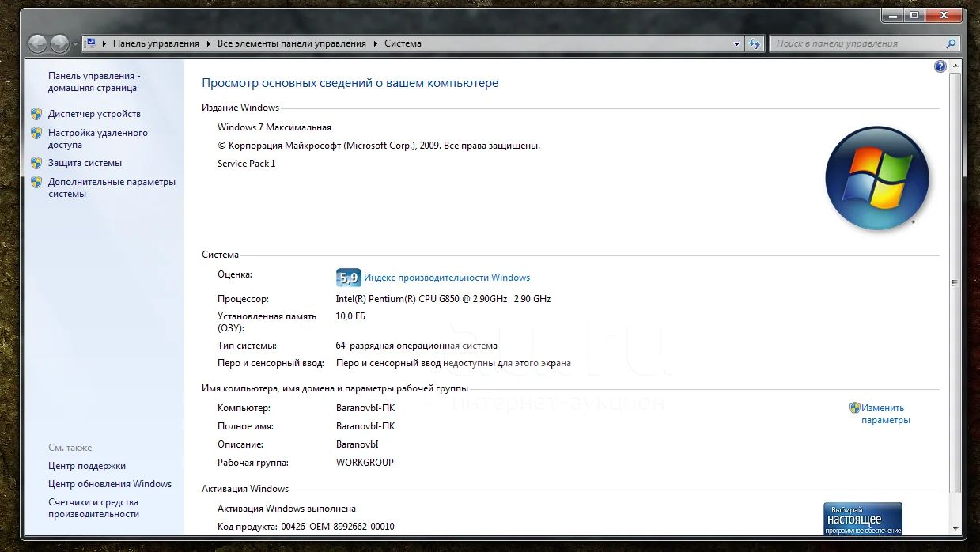Viewport: 980px width, 552px height.
Task: Open 'Центр обновления Windows' link
Action: coord(110,484)
